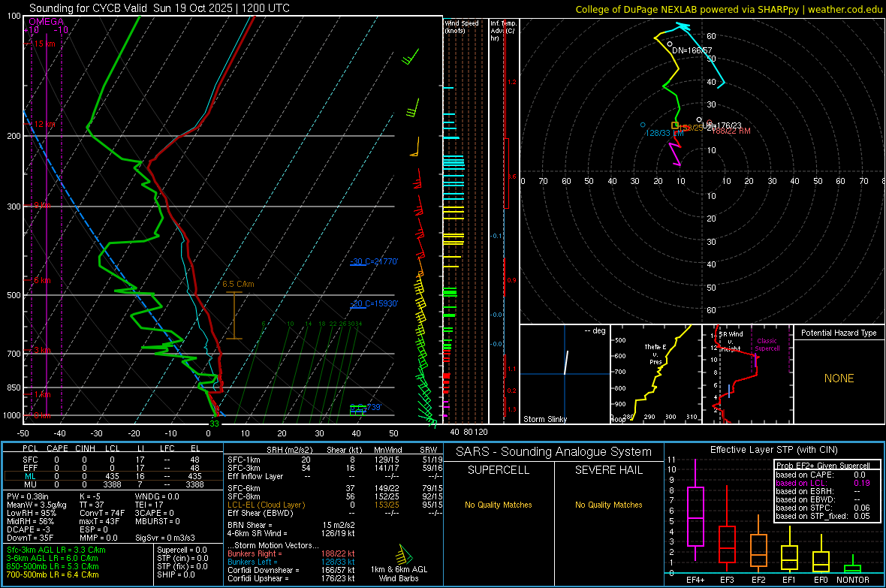
Task: Click the 'Prob EF2+ Given Supercell' heading
Action: (x=823, y=466)
